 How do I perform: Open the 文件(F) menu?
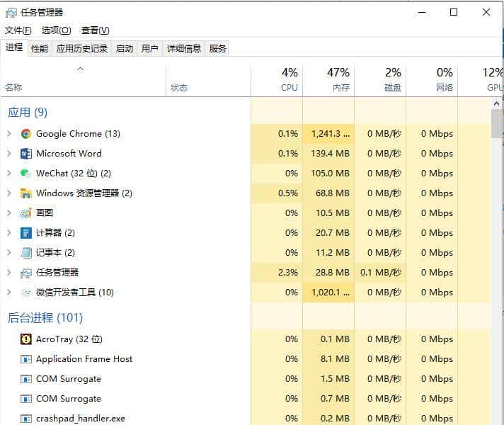[18, 30]
